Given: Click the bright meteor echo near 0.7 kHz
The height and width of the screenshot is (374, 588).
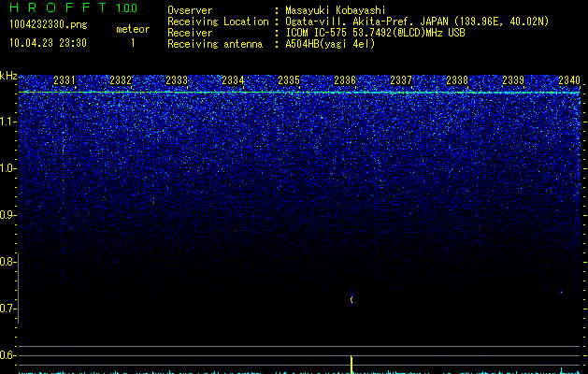Looking at the screenshot, I should pyautogui.click(x=351, y=299).
